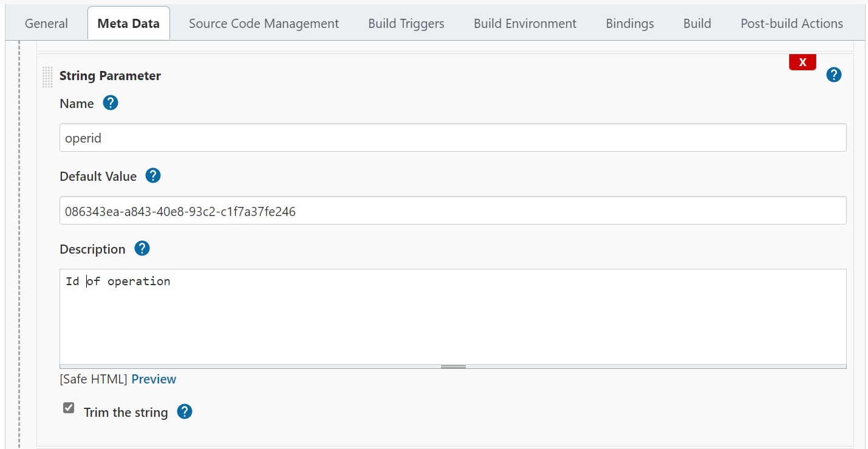Jump to the Build Environment tab

525,24
